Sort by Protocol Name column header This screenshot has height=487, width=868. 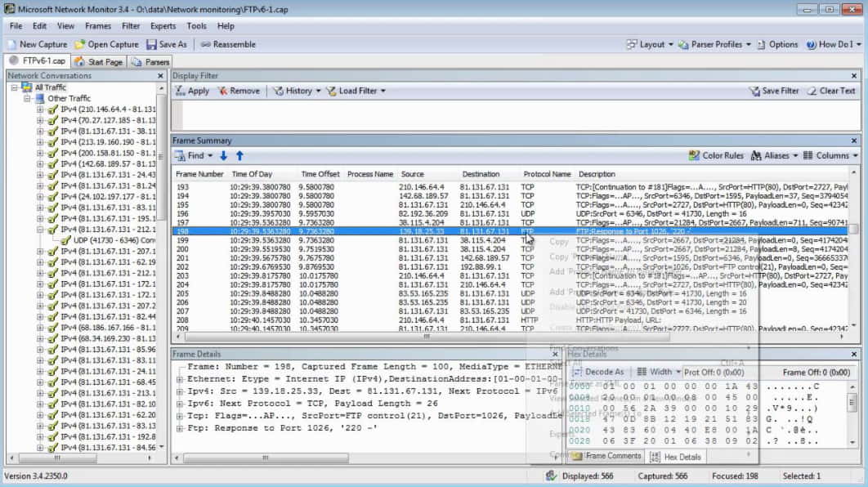(x=547, y=174)
